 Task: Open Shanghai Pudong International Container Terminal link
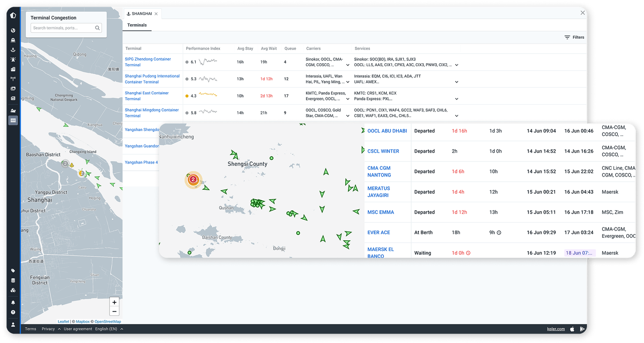(x=152, y=79)
